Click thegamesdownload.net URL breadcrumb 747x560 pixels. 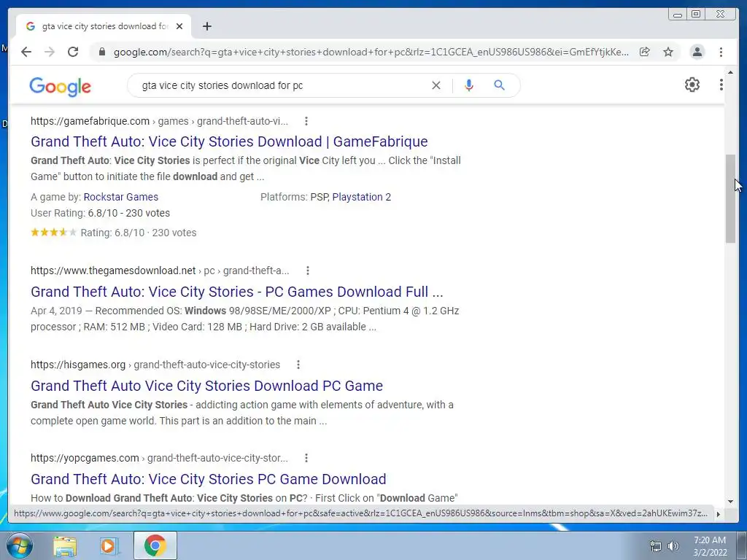pos(160,271)
